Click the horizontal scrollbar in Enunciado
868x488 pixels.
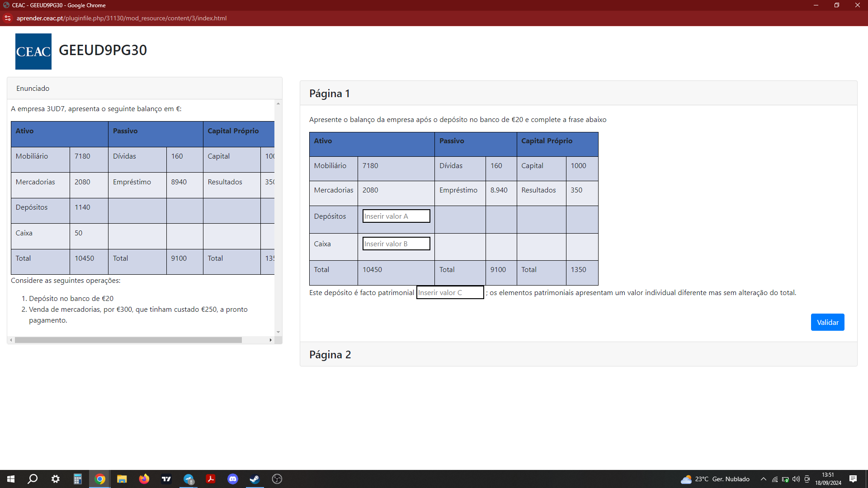tap(128, 340)
